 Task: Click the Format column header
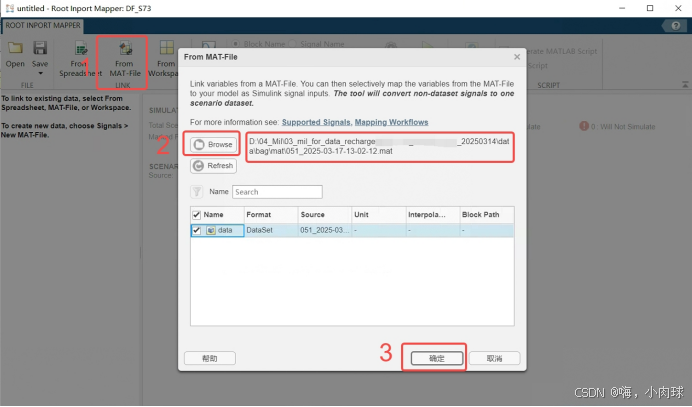coord(271,215)
